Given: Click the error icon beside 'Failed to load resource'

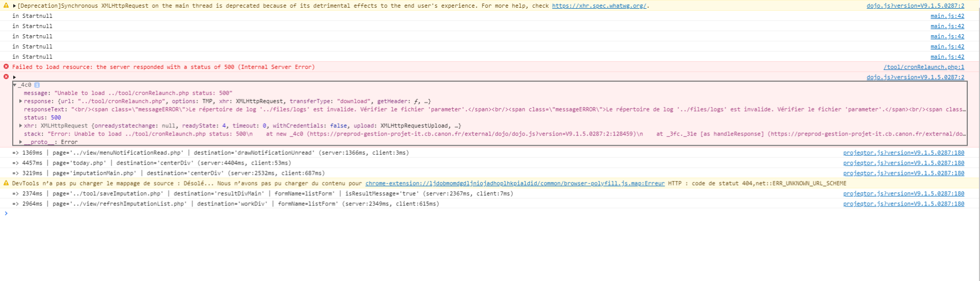Looking at the screenshot, I should point(6,66).
